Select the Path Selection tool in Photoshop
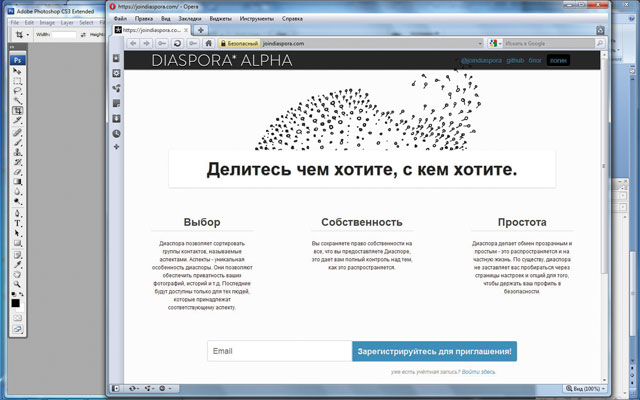640x400 pixels. coord(17,233)
